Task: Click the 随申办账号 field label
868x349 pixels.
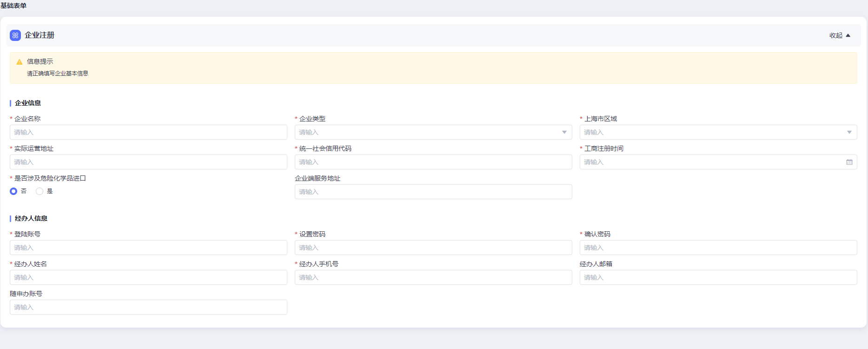Action: (x=26, y=294)
